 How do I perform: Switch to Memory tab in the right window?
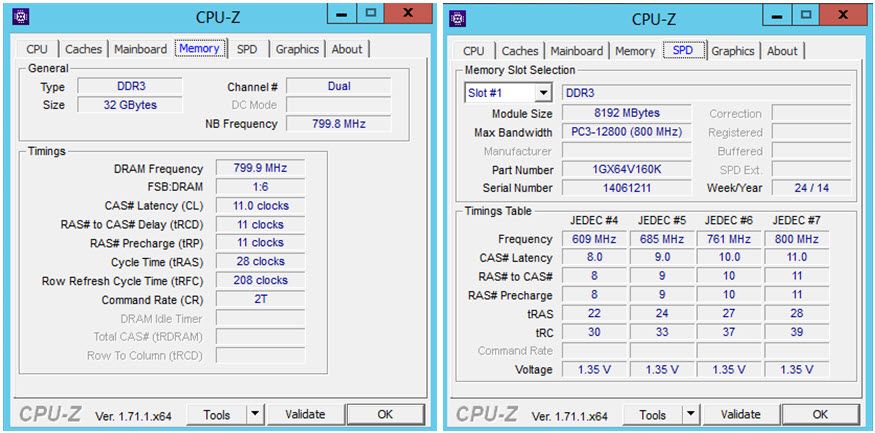(635, 51)
